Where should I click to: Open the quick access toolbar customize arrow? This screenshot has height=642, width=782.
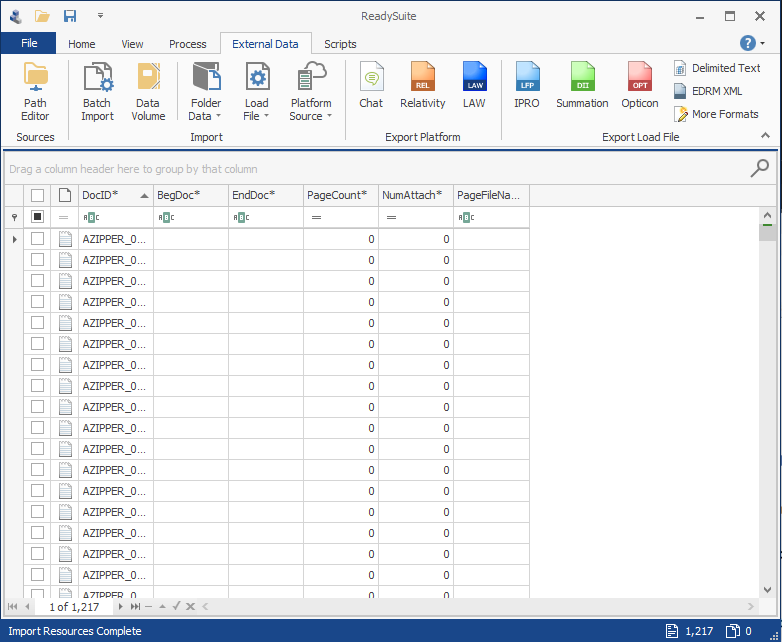[100, 16]
